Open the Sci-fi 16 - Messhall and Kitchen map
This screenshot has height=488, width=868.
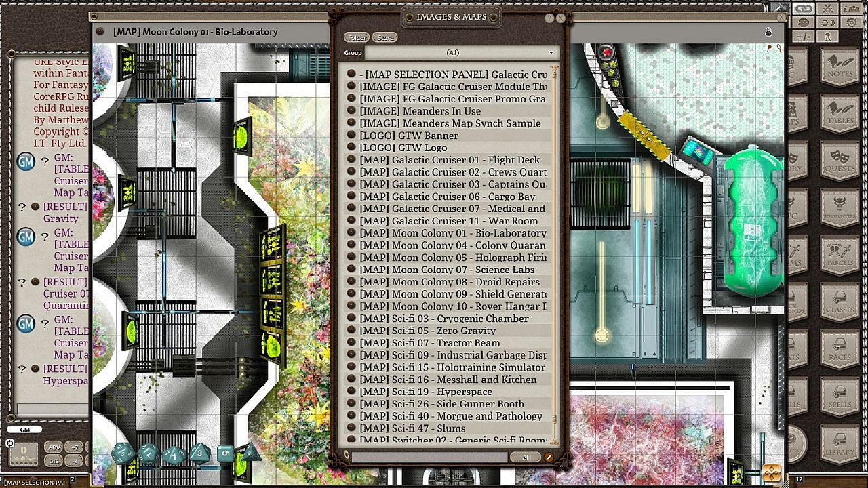tap(448, 380)
